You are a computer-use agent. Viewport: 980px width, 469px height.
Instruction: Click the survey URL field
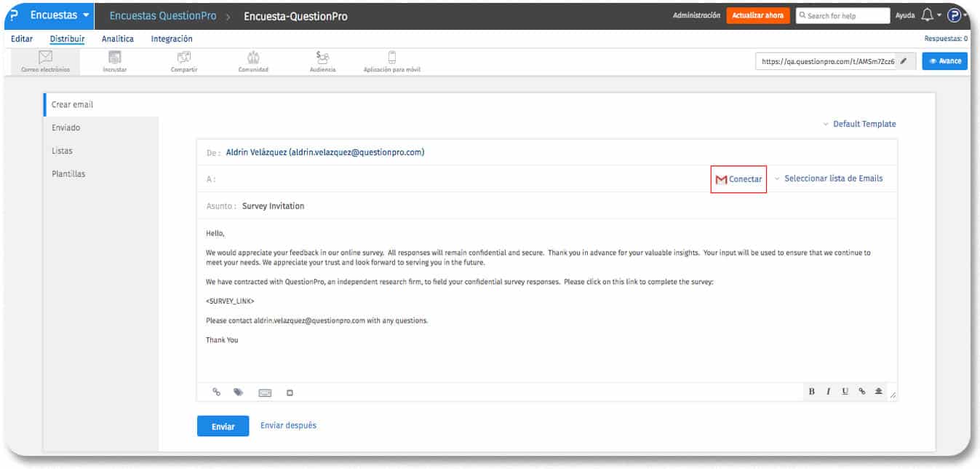(x=828, y=62)
